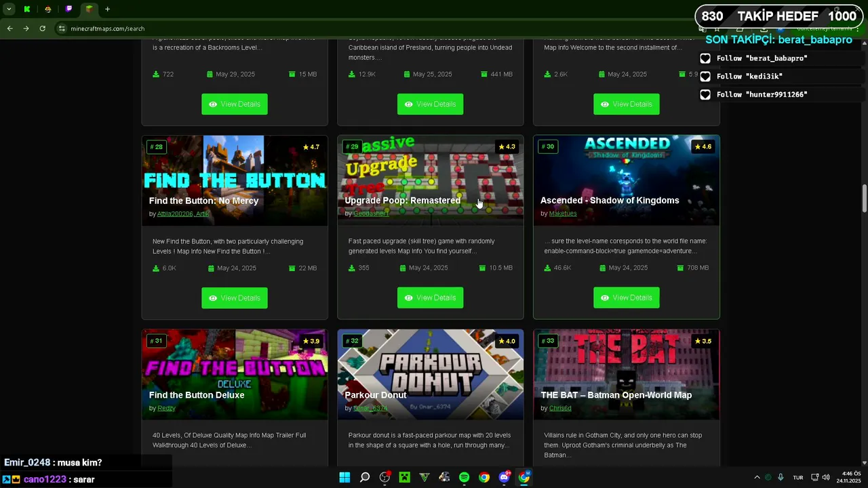Reload the current page
Screen dimensions: 868x488
click(42, 28)
